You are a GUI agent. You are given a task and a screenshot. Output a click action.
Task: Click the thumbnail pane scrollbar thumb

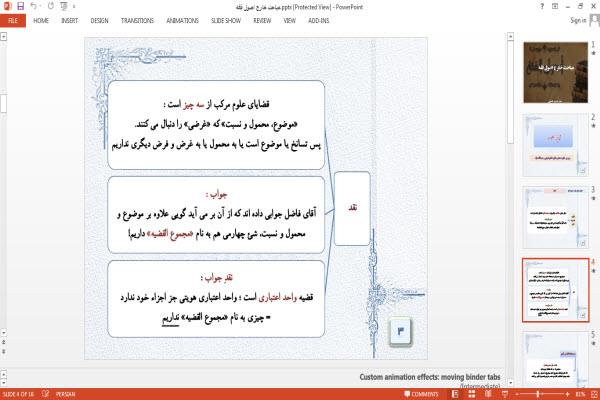tap(510, 92)
